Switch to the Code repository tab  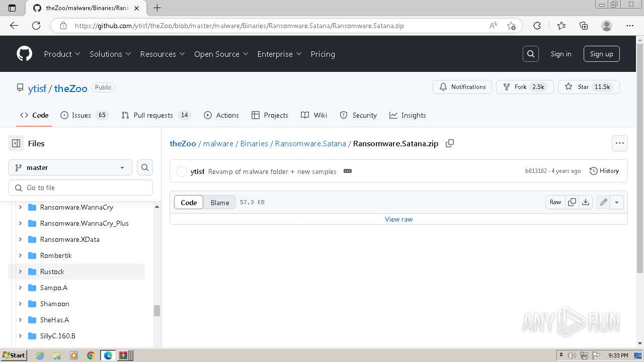click(x=34, y=115)
